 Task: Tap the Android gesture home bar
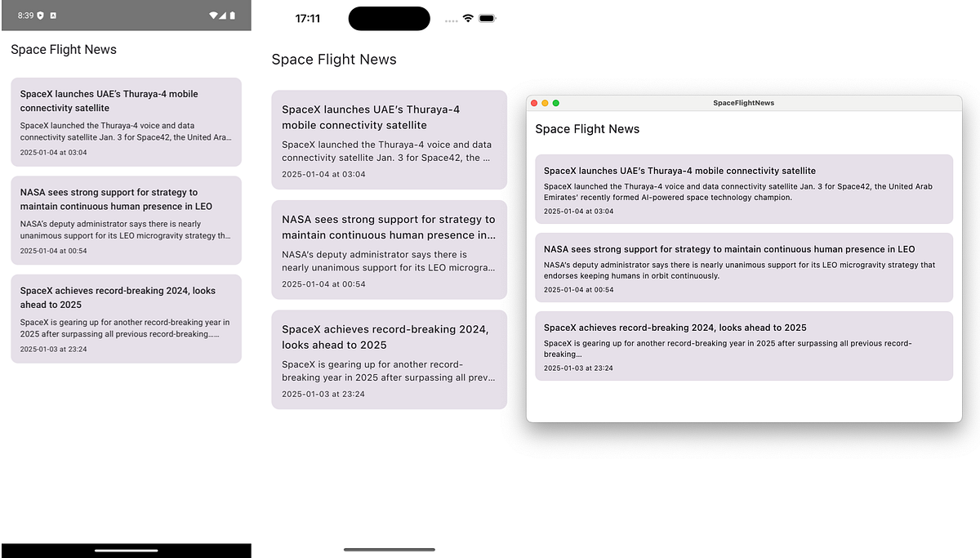pos(126,550)
